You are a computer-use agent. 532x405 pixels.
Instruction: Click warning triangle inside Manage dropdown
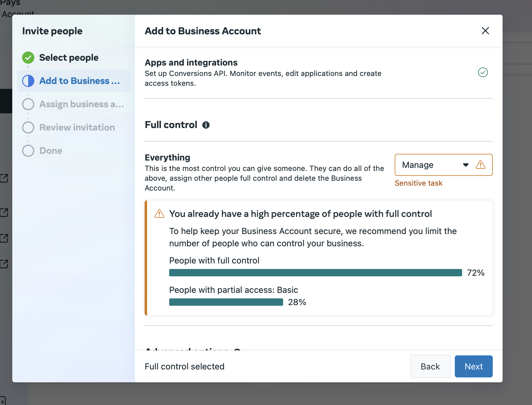tap(480, 165)
